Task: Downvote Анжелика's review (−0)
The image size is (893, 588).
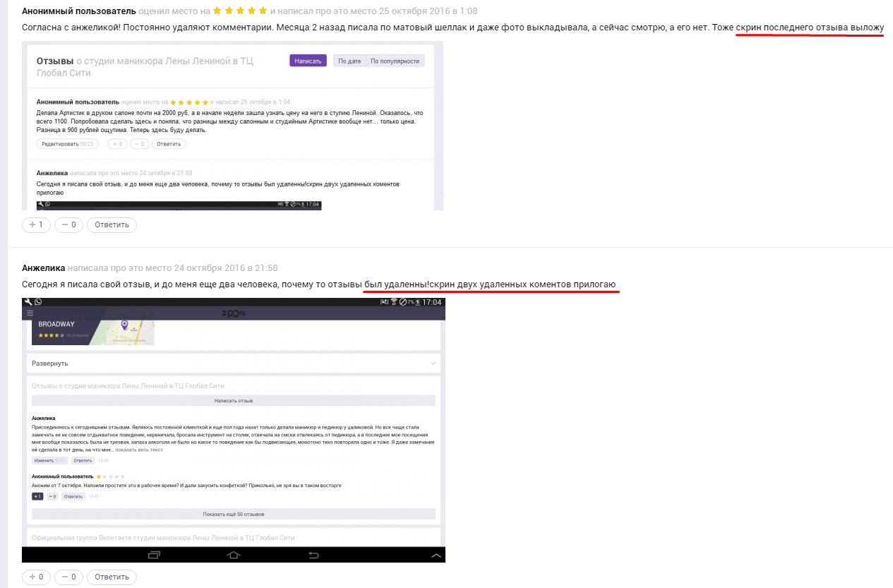Action: (68, 577)
